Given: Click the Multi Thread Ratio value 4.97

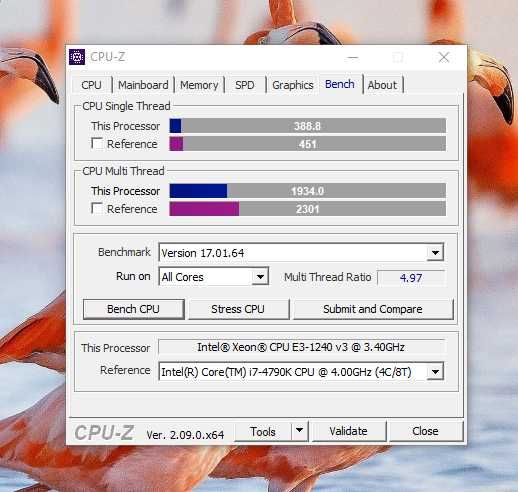Looking at the screenshot, I should (411, 278).
